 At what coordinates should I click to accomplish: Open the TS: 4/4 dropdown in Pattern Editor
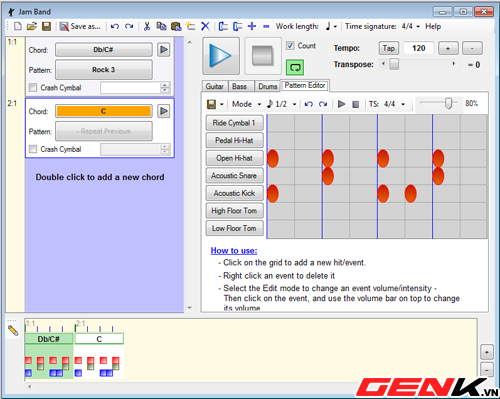point(387,104)
